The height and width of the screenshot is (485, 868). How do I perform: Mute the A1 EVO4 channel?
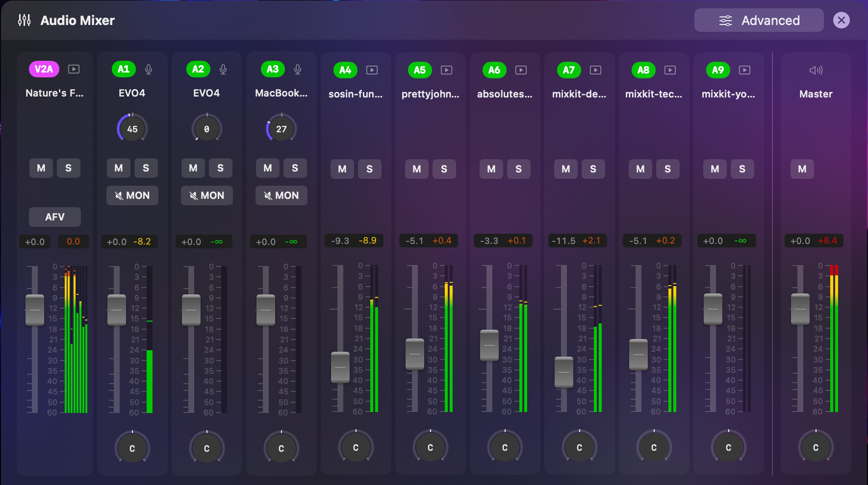(119, 168)
